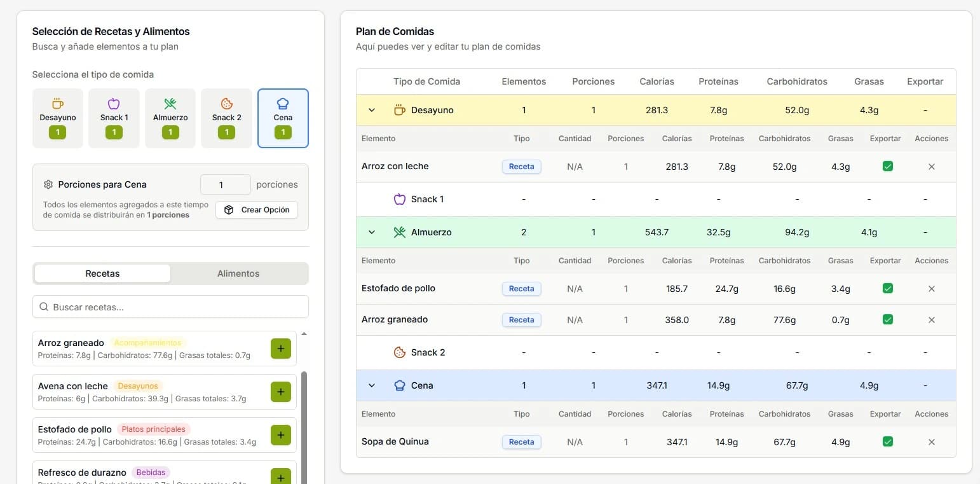Delete Sopa de Quinua with X icon
The width and height of the screenshot is (980, 484).
(931, 442)
